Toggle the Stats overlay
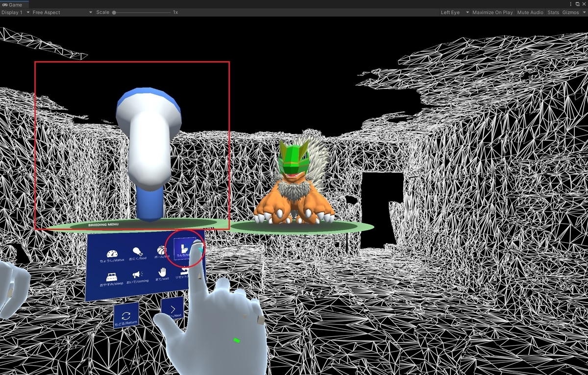The width and height of the screenshot is (588, 375). pyautogui.click(x=553, y=12)
